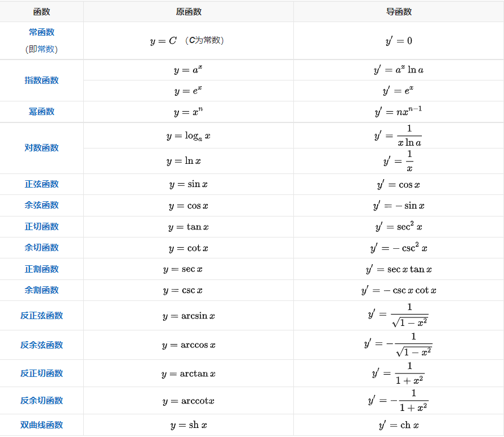Click the arccot derivative -1/(1+x²)
Viewport: 504px width, 437px height.
(398, 400)
